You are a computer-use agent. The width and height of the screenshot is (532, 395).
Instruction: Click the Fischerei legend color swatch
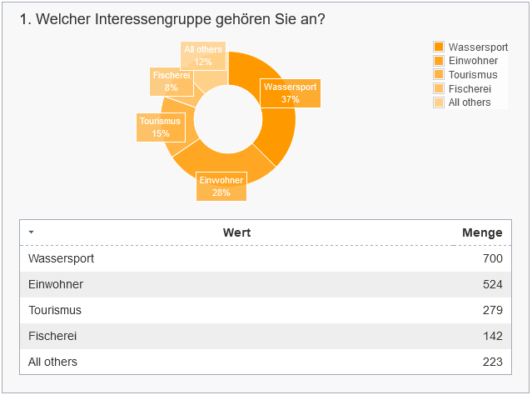pyautogui.click(x=439, y=88)
